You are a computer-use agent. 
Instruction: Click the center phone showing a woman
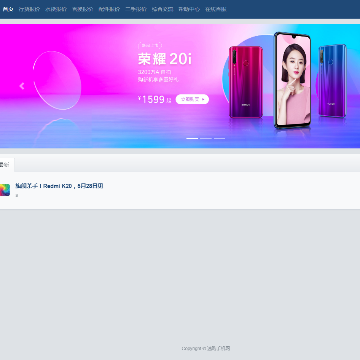pyautogui.click(x=292, y=80)
